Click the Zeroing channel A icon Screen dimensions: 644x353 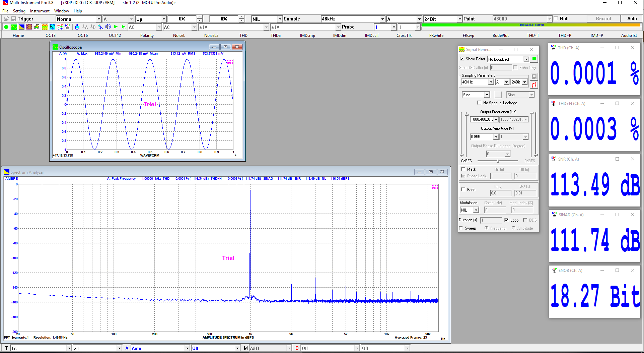click(85, 27)
